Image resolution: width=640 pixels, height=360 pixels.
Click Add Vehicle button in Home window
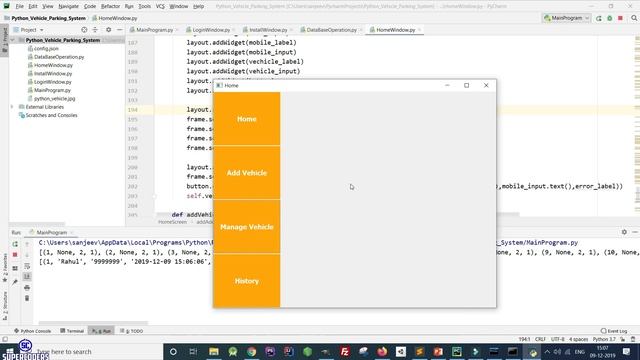tap(247, 173)
